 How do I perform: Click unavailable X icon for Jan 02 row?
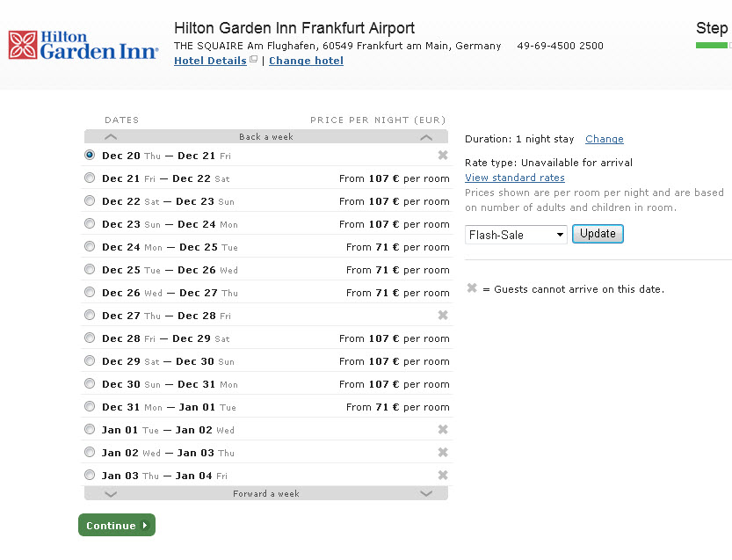tap(443, 452)
